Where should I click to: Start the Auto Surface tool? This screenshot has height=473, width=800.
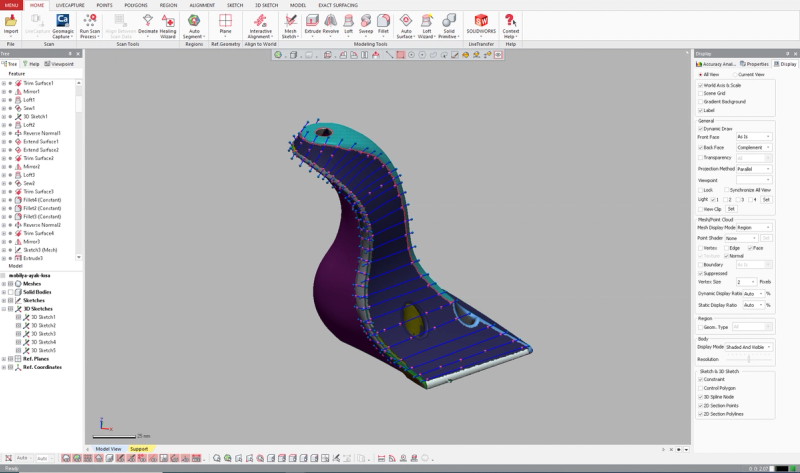[x=406, y=26]
